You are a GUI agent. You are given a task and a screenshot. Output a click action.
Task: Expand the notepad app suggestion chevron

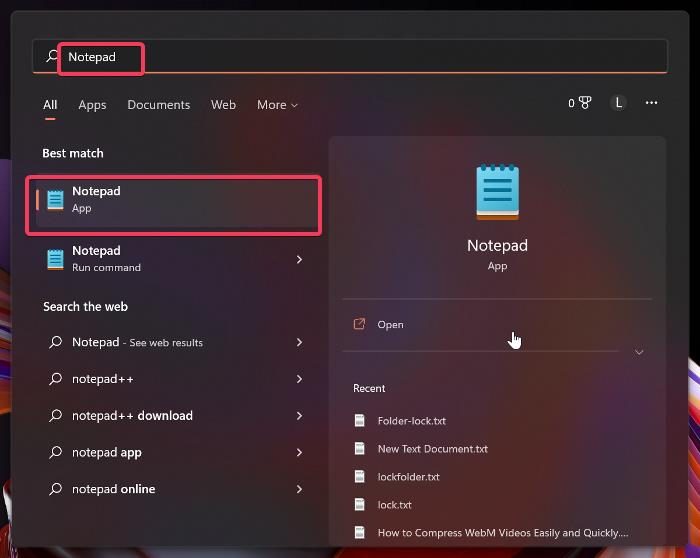tap(300, 452)
